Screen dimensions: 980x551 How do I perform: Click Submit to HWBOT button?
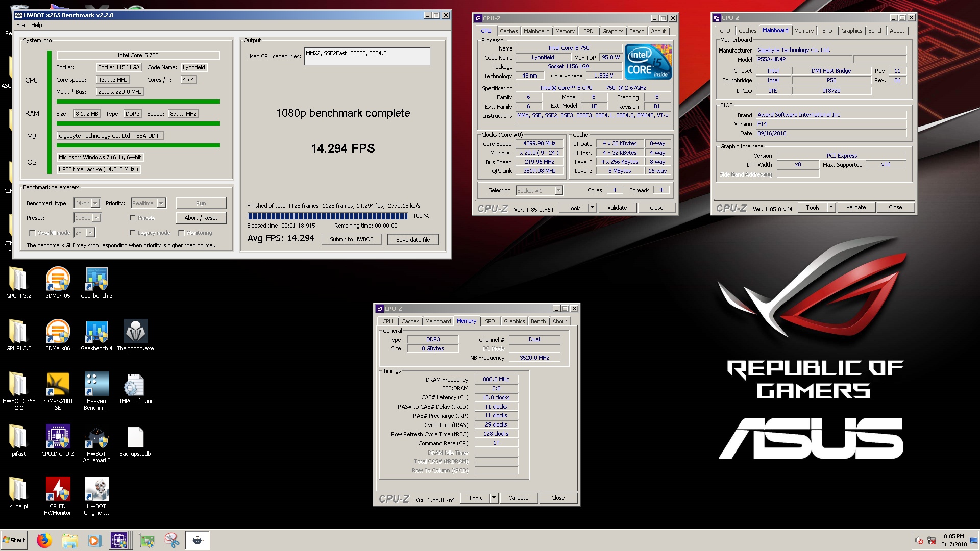tap(352, 239)
